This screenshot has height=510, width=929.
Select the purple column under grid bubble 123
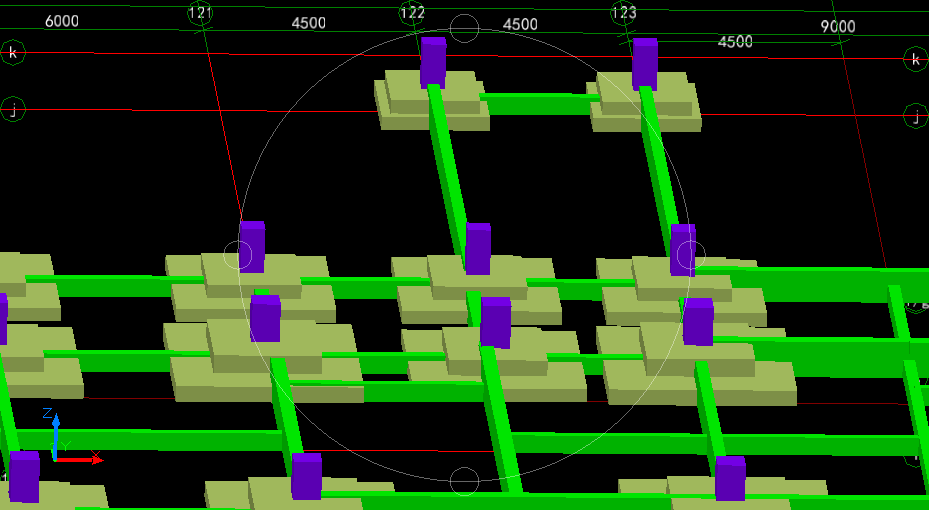click(645, 64)
